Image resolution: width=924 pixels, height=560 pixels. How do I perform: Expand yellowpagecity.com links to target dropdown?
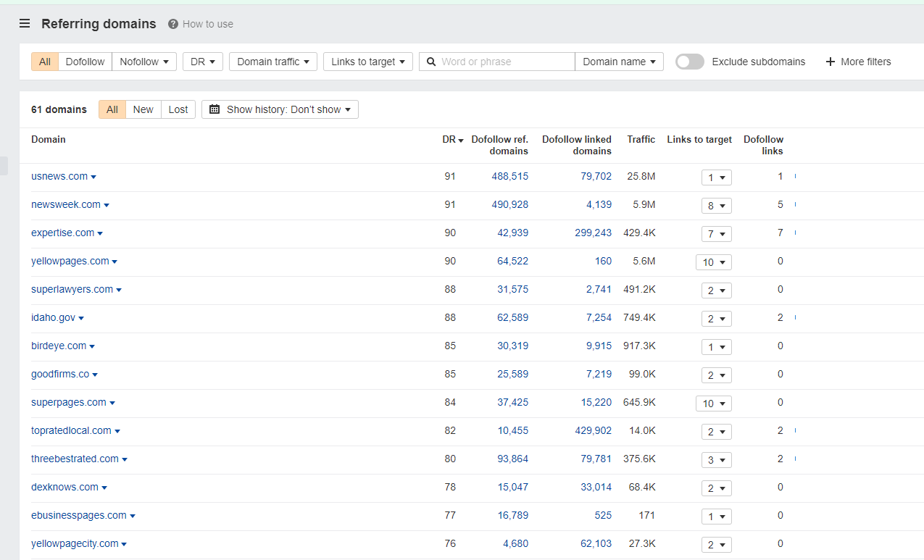click(x=716, y=545)
